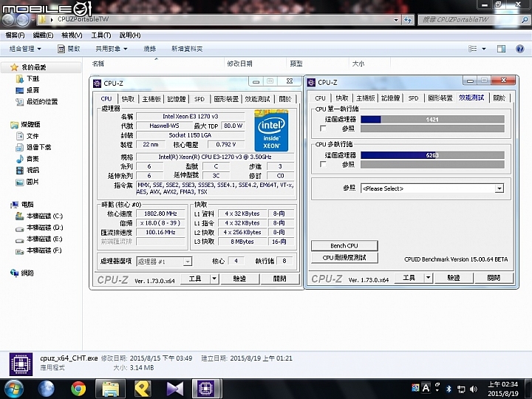Open Google Chrome from taskbar
532x399 pixels.
coord(78,389)
